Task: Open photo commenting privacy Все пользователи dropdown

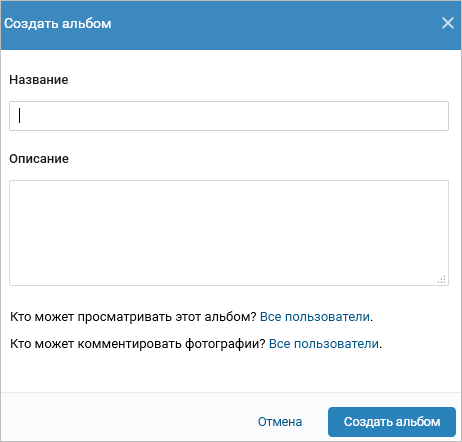Action: 324,344
